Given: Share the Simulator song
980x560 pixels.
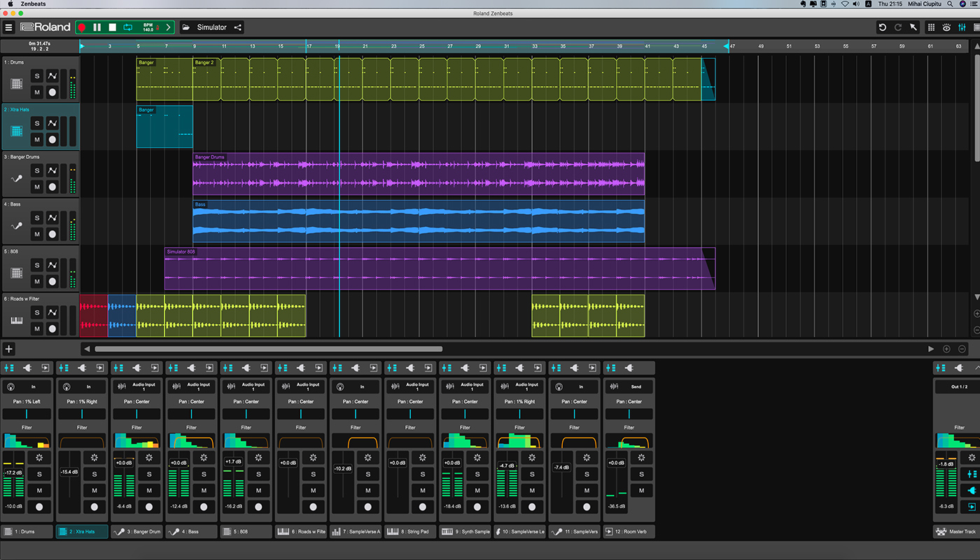Looking at the screenshot, I should pyautogui.click(x=238, y=27).
